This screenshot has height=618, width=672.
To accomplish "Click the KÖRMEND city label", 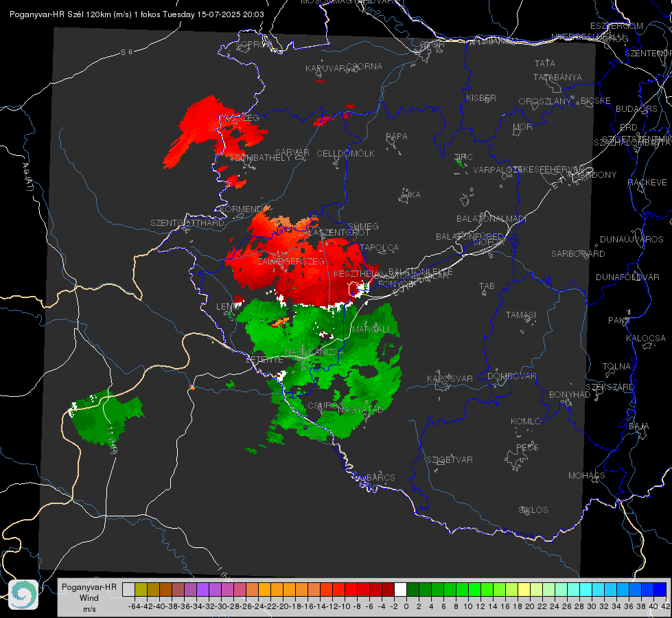I will [x=240, y=209].
